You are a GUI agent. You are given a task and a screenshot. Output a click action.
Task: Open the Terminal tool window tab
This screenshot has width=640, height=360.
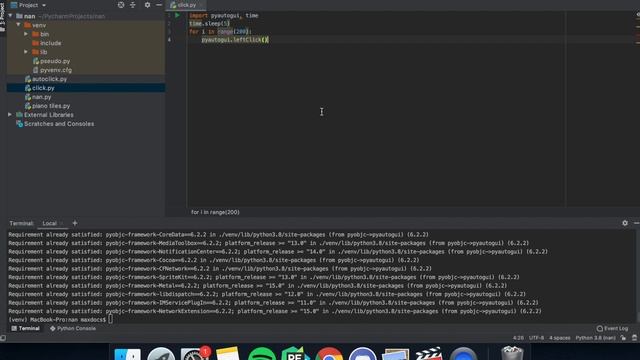pyautogui.click(x=26, y=329)
